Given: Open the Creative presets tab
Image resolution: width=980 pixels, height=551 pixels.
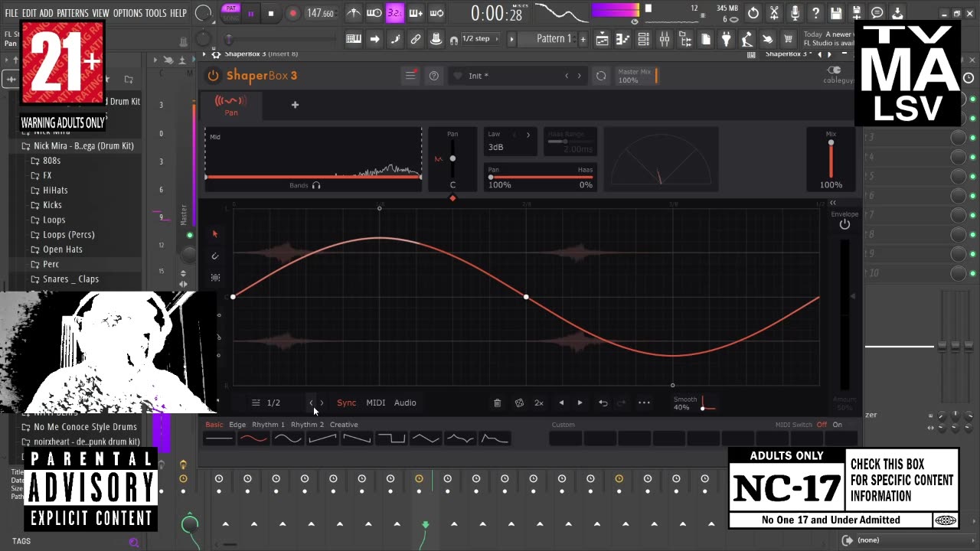Looking at the screenshot, I should [344, 425].
